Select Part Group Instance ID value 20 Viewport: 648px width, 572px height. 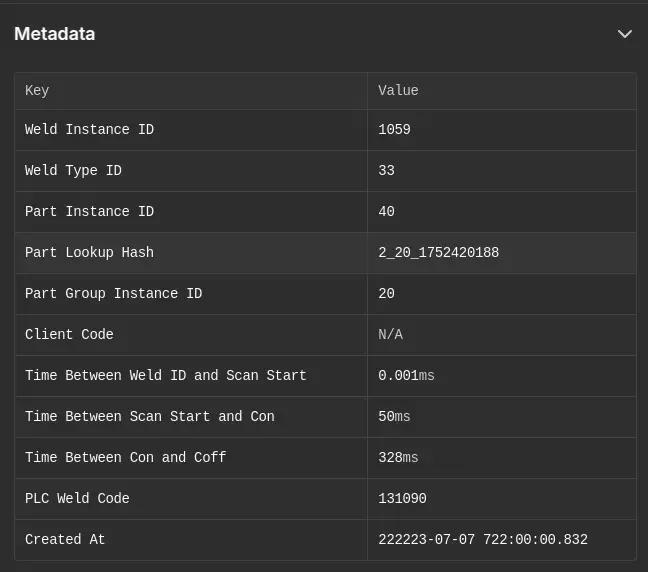(x=386, y=293)
